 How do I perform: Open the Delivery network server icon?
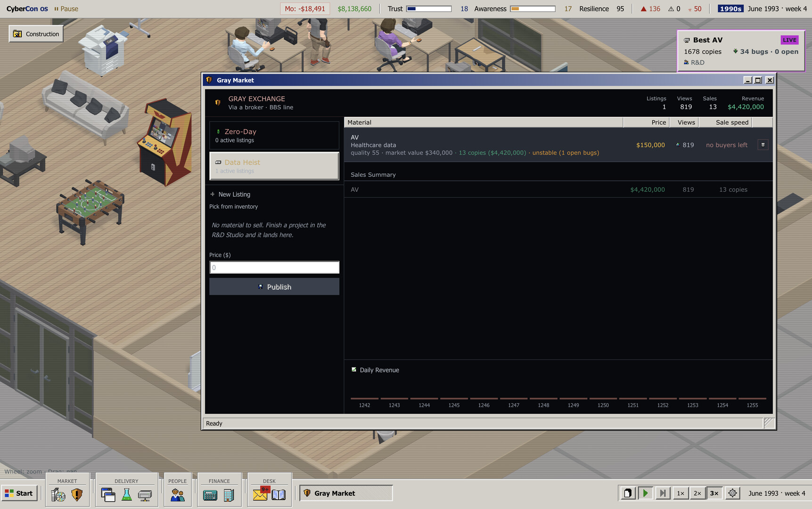[145, 494]
